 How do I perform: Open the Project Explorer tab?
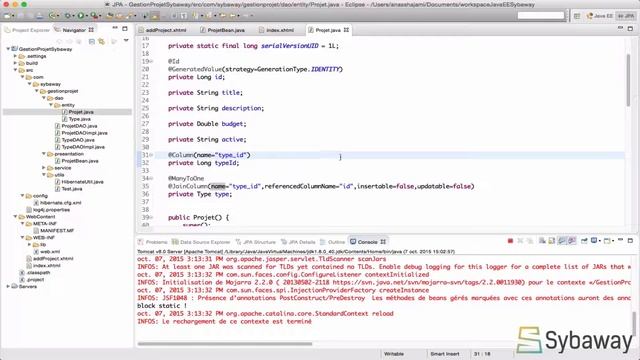click(x=27, y=30)
